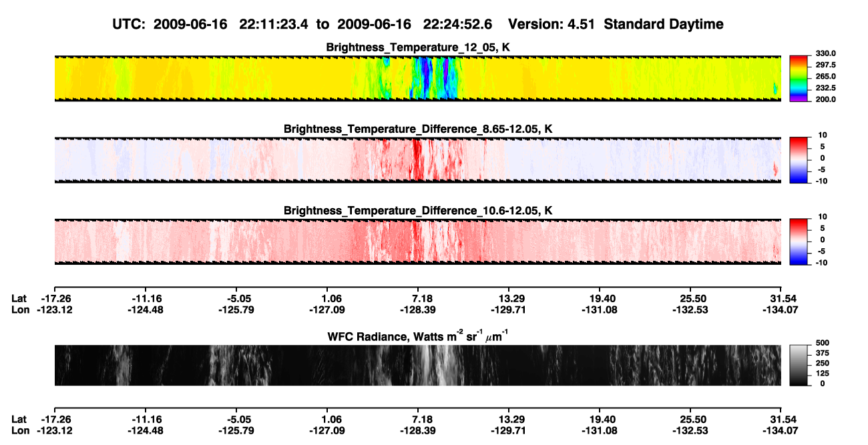Click longitude -132.53 on the bottom axis
The width and height of the screenshot is (868, 445).
(690, 430)
